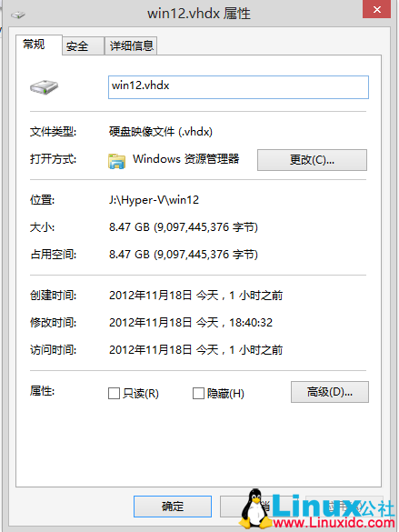Click the 更改(C)... button

(312, 160)
